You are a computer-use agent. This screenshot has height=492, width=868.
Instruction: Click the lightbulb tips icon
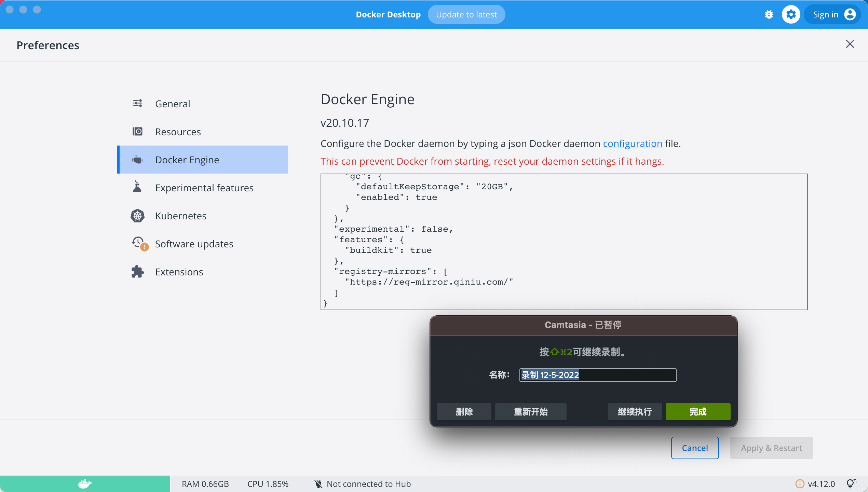[x=851, y=483]
